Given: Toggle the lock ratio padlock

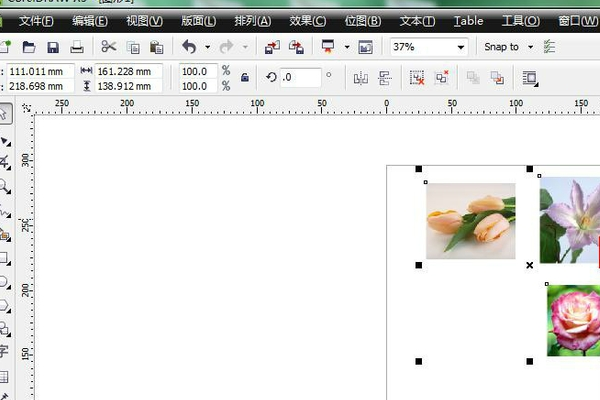Looking at the screenshot, I should point(245,78).
